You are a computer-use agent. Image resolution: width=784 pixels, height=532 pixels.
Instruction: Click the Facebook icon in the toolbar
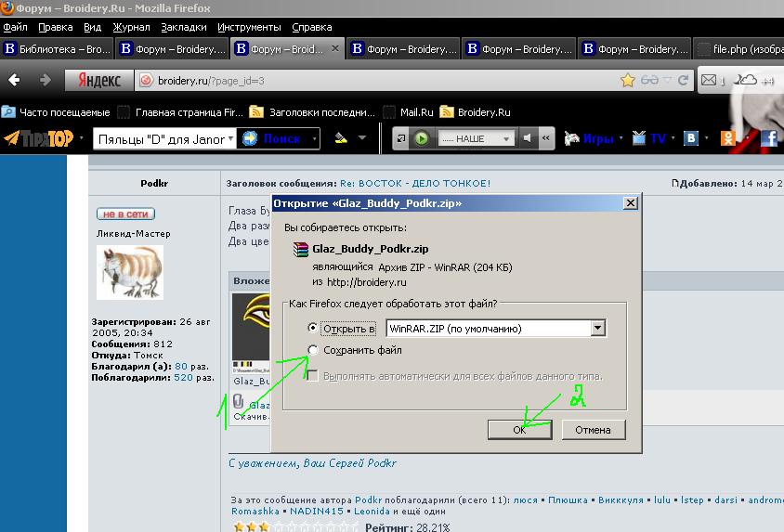pyautogui.click(x=768, y=138)
